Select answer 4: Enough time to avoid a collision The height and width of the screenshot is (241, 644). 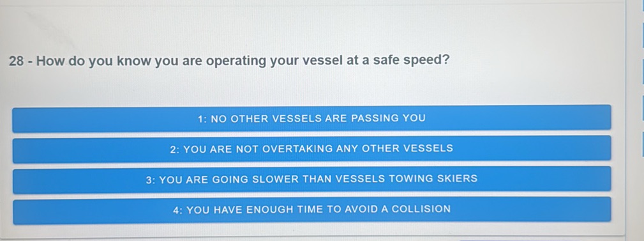[311, 210]
